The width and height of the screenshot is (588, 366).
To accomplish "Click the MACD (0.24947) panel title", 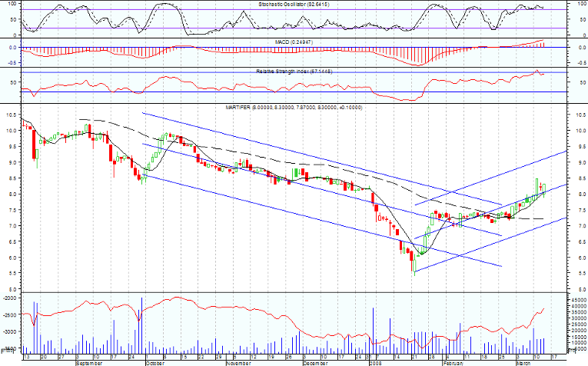I will [x=294, y=42].
